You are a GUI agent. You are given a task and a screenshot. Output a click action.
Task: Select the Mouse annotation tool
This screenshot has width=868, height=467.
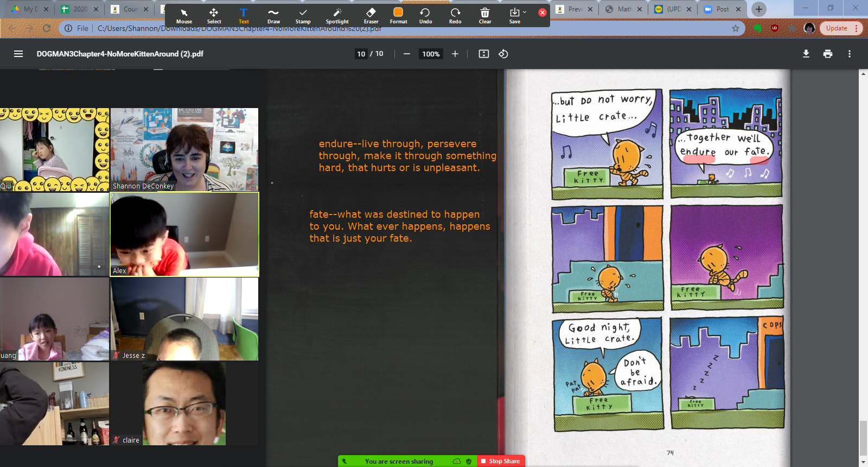click(184, 16)
